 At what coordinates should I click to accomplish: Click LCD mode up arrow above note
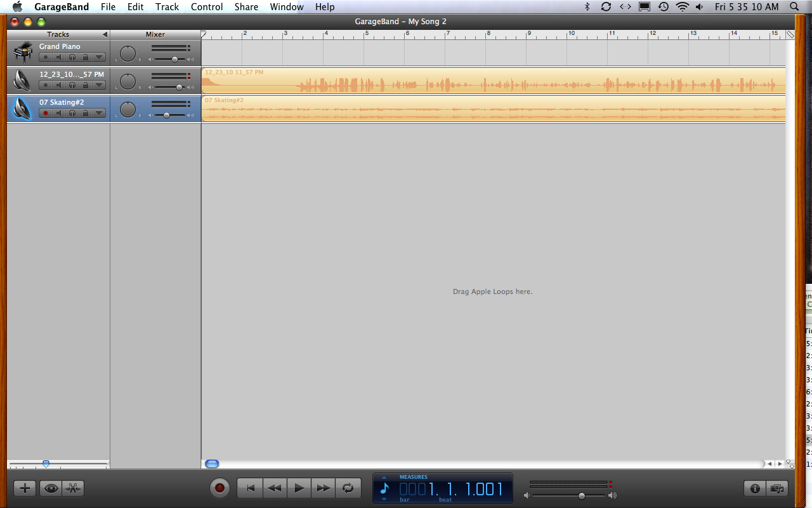click(x=384, y=478)
